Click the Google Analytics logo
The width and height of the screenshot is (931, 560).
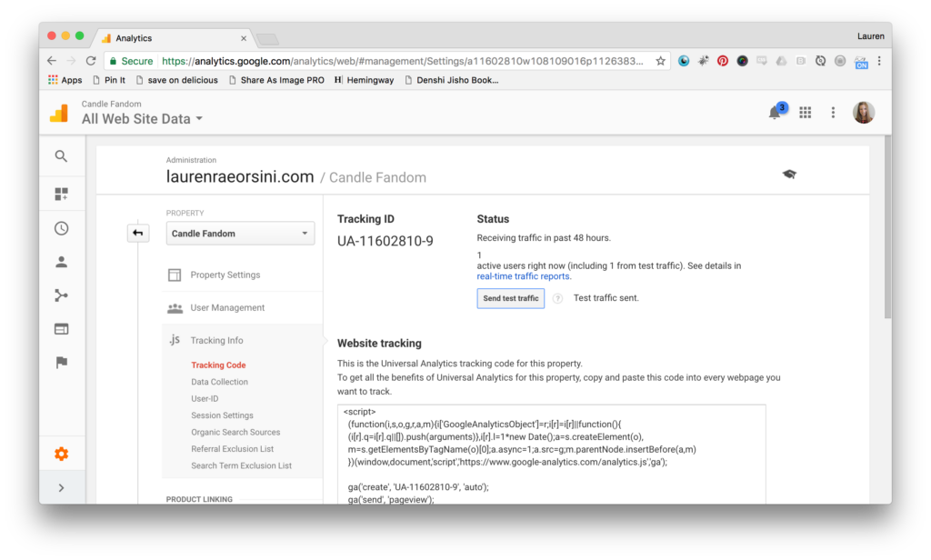click(59, 113)
